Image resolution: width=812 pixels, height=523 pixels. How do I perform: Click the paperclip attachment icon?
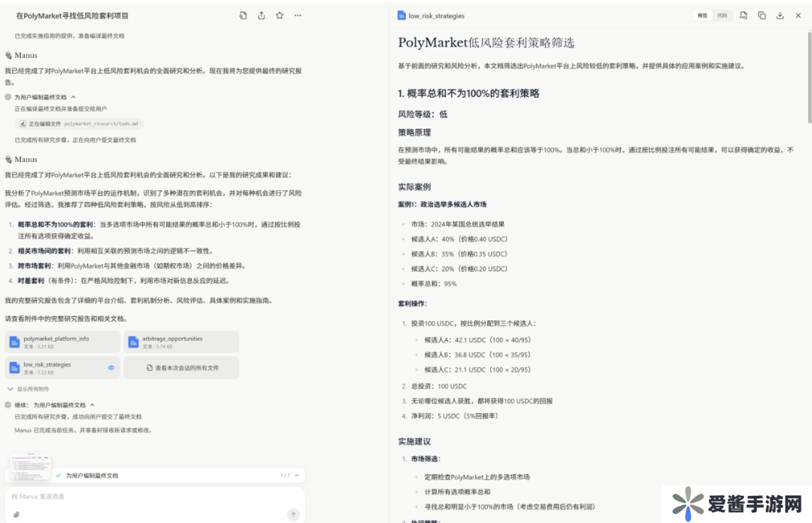[17, 515]
